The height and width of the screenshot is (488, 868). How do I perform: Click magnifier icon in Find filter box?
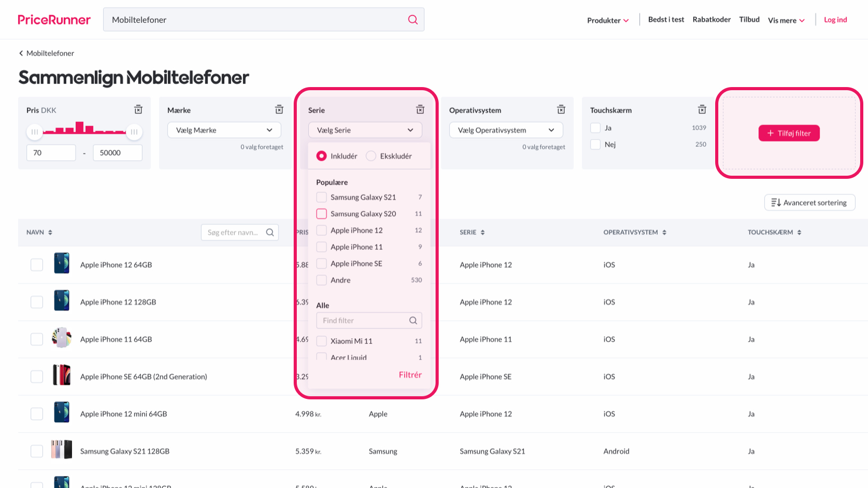413,321
